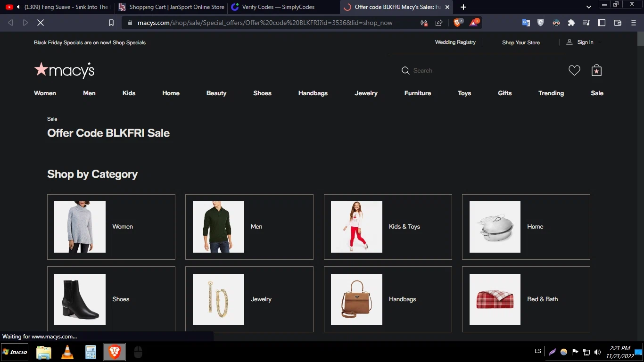
Task: Open the Beauty navigation menu
Action: [216, 93]
